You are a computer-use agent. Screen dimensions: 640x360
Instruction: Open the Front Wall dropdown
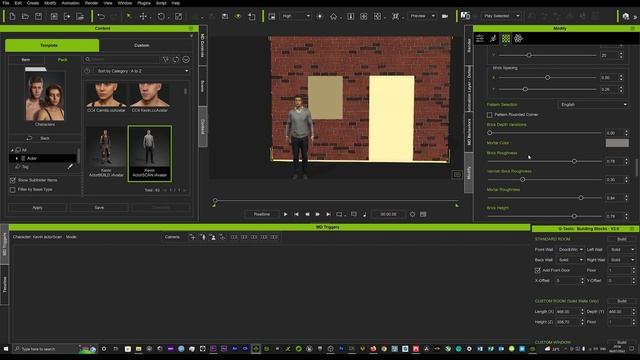point(570,249)
